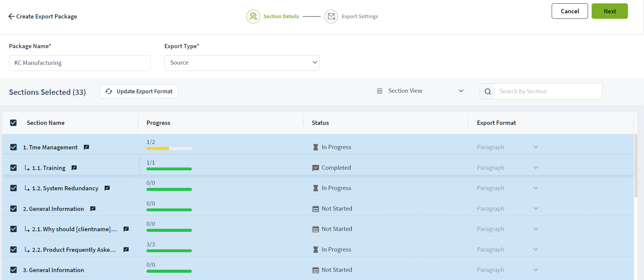
Task: Open comment icon for 2. General Information
Action: pyautogui.click(x=93, y=209)
